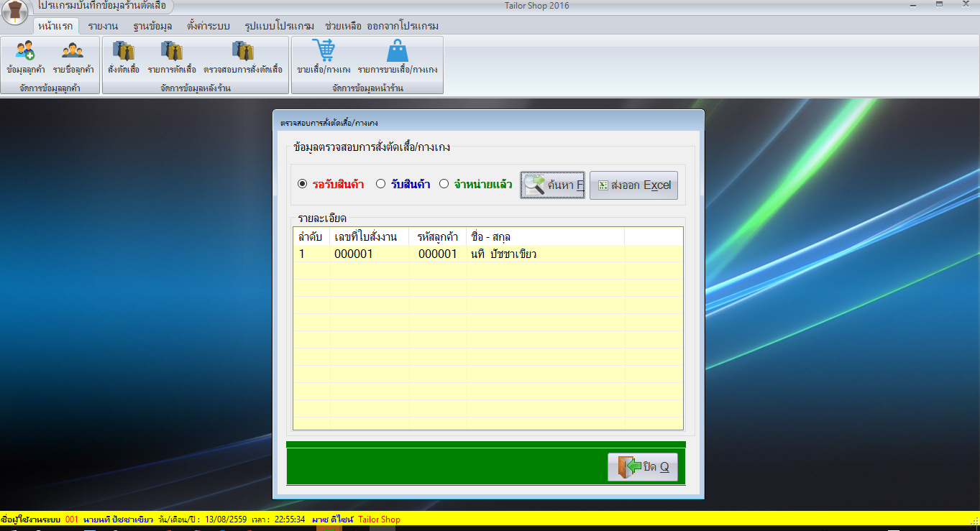The width and height of the screenshot is (980, 531).
Task: Select the รับสินค้า radio button
Action: (x=381, y=184)
